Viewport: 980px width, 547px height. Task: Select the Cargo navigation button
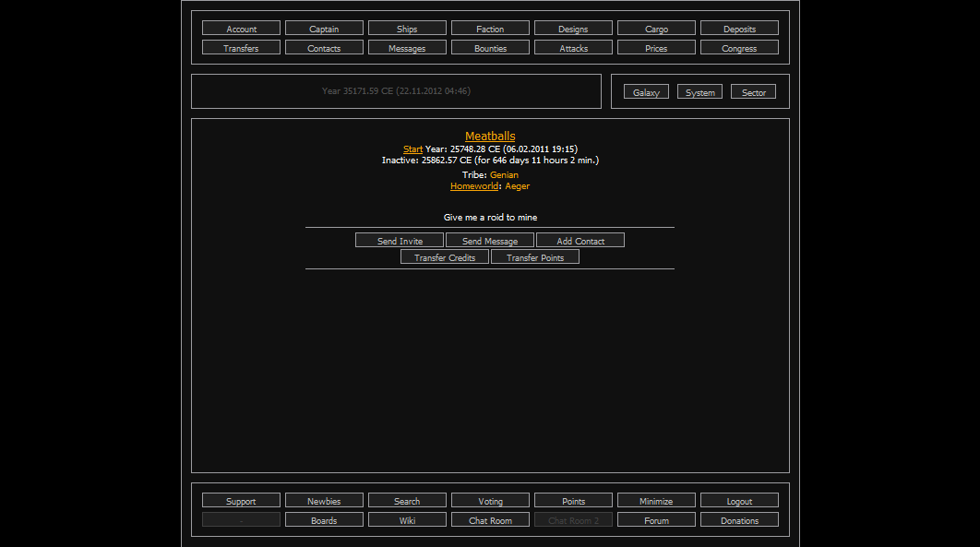[656, 29]
